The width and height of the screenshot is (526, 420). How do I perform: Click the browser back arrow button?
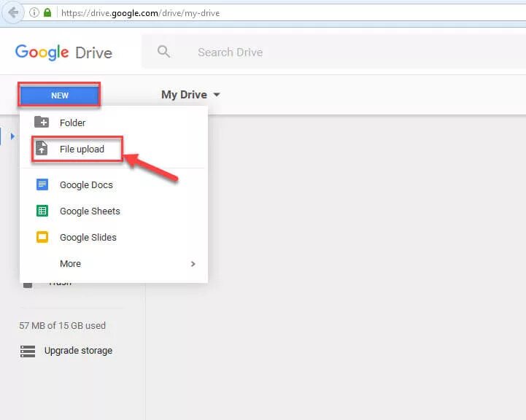(x=13, y=12)
